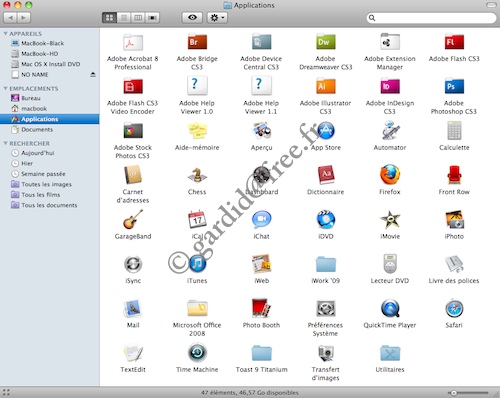Open the iMovie star icon
Image resolution: width=500 pixels, height=398 pixels.
pyautogui.click(x=390, y=220)
